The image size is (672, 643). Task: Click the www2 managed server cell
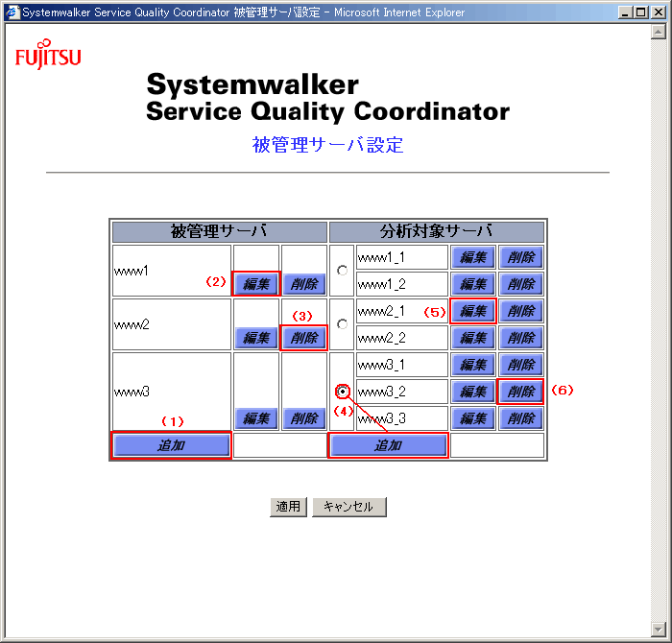pyautogui.click(x=172, y=324)
